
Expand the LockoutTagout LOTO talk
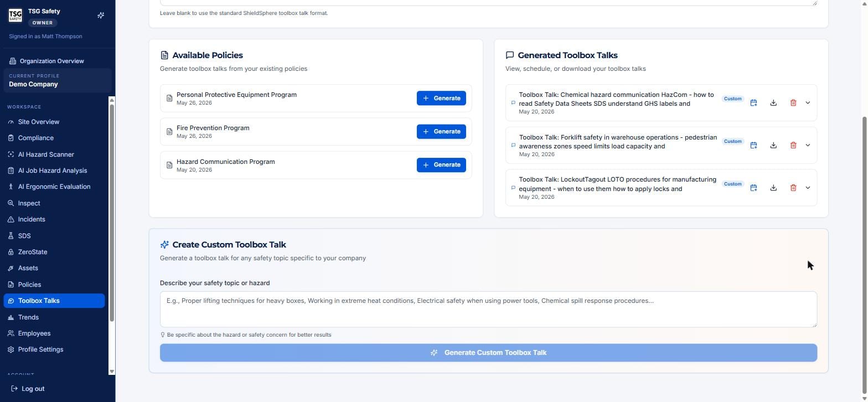click(808, 188)
